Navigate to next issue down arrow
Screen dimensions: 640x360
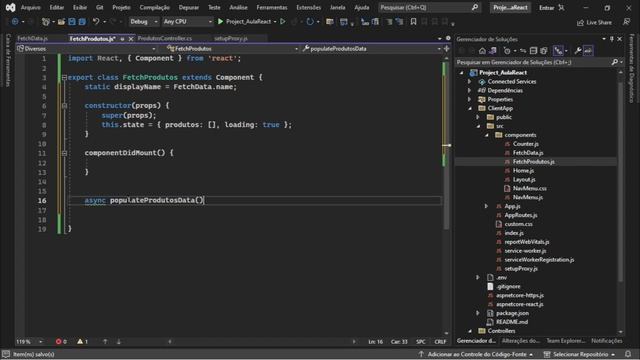[119, 342]
